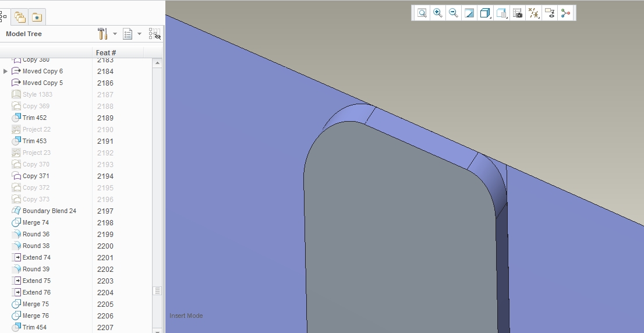The width and height of the screenshot is (644, 333).
Task: Click the tree scrollbar up arrow
Action: tap(157, 63)
